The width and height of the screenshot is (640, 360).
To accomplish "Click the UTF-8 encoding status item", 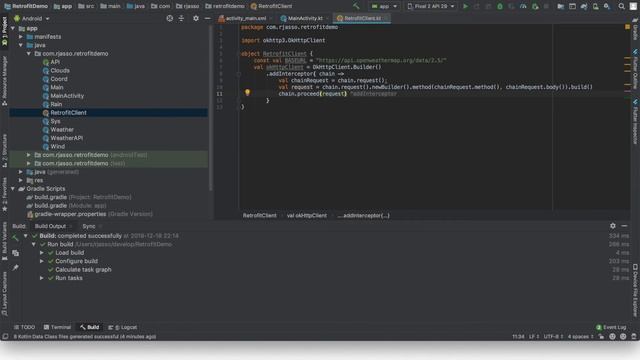I will tap(553, 337).
